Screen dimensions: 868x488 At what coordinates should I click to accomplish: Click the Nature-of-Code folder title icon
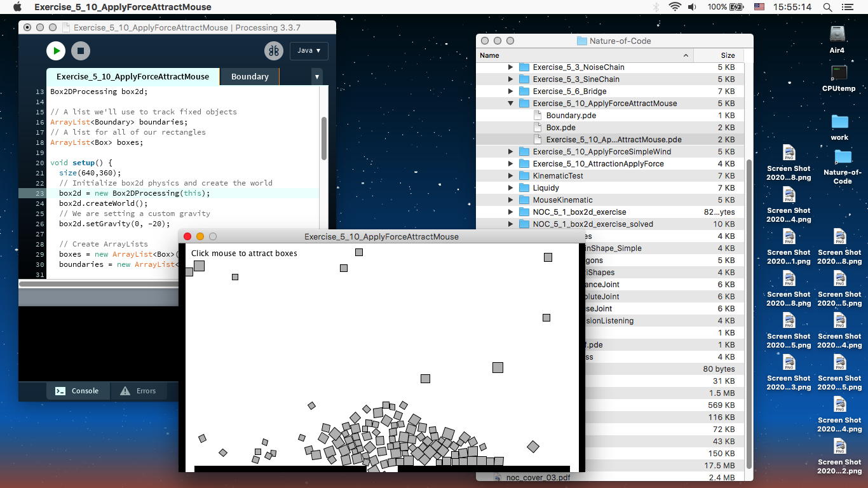581,41
